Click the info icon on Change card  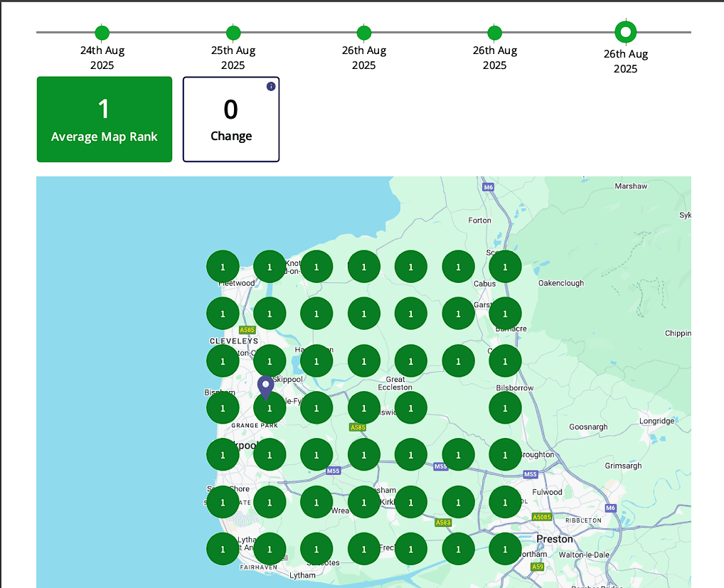point(271,87)
